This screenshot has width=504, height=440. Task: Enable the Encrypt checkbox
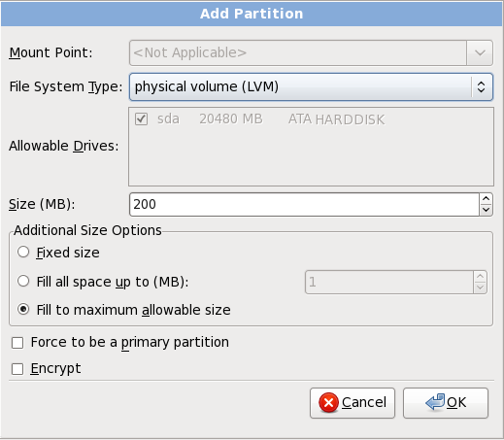coord(17,369)
